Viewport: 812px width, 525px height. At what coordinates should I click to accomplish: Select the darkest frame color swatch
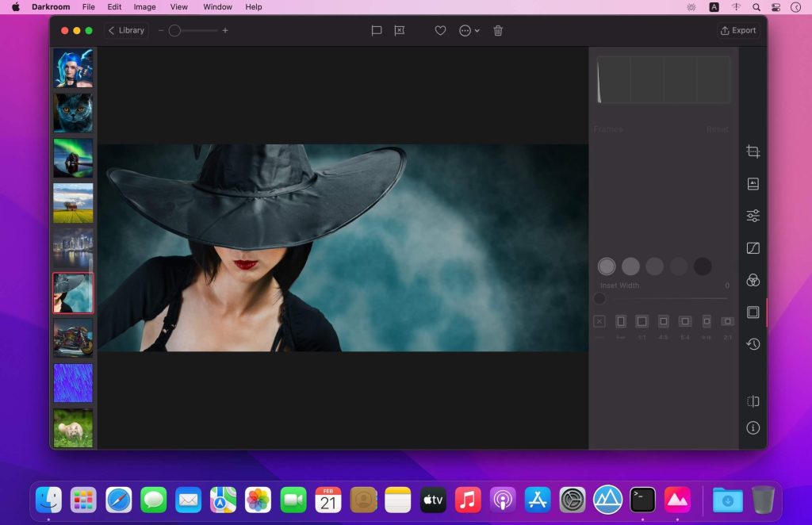[702, 266]
